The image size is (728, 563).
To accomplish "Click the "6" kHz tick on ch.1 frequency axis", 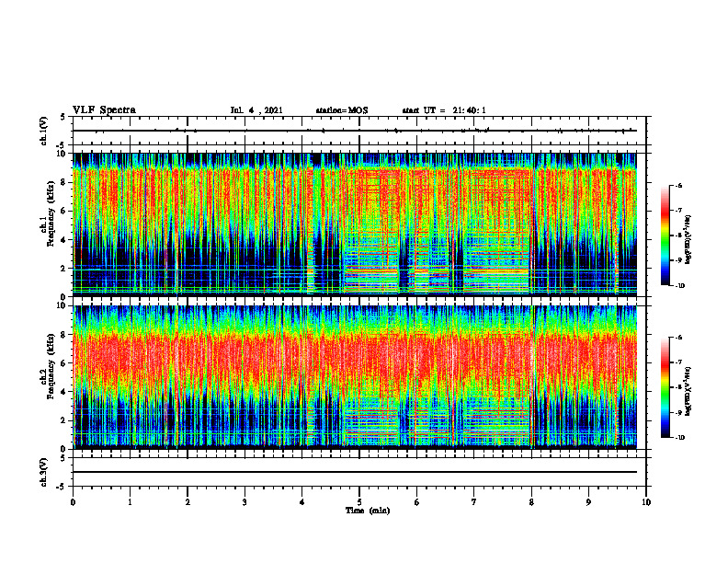I will click(64, 211).
